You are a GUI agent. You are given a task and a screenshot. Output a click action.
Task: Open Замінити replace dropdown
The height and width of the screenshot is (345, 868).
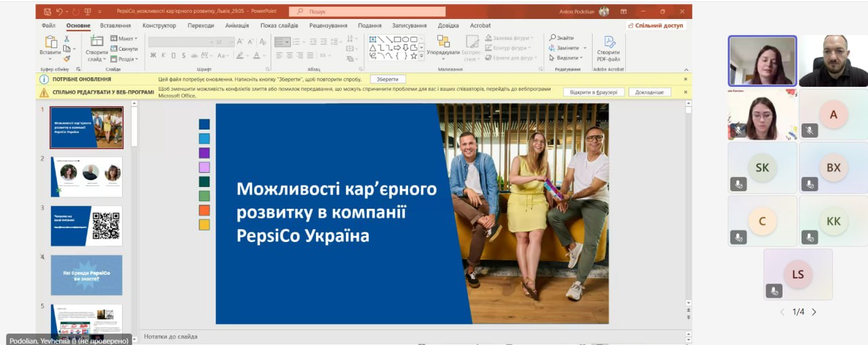pyautogui.click(x=568, y=48)
